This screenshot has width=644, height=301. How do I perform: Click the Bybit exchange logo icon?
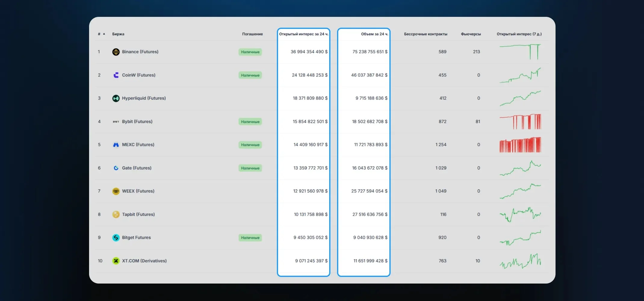coord(116,122)
